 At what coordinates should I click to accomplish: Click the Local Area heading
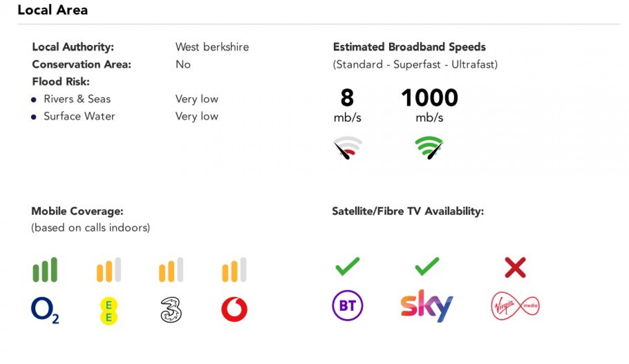[52, 10]
